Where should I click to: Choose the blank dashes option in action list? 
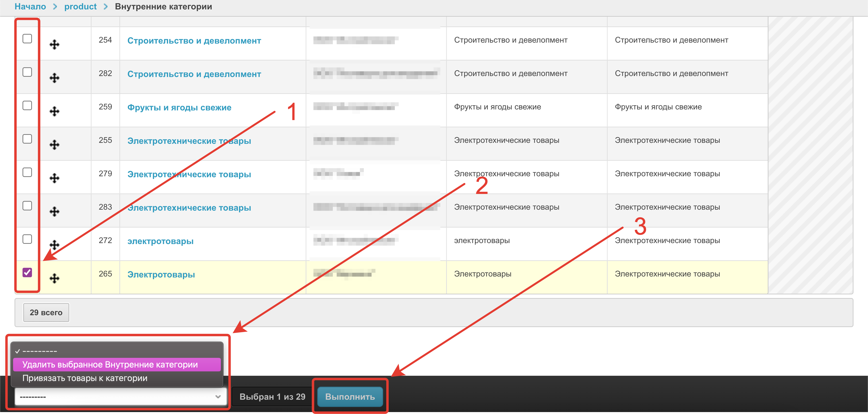40,351
